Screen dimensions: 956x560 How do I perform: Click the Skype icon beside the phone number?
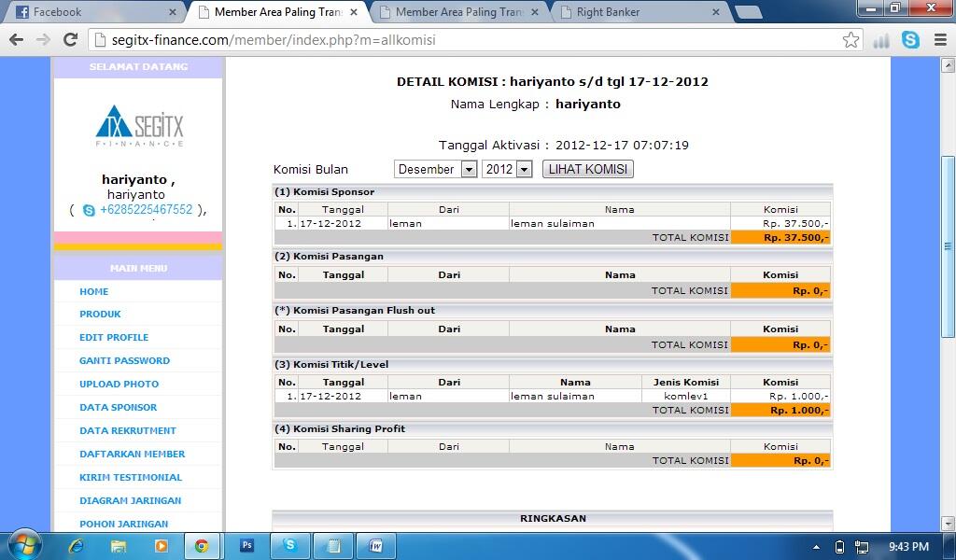pos(89,210)
